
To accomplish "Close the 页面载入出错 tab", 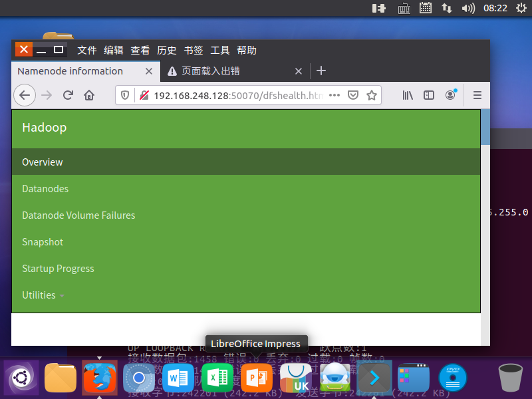I will (299, 71).
